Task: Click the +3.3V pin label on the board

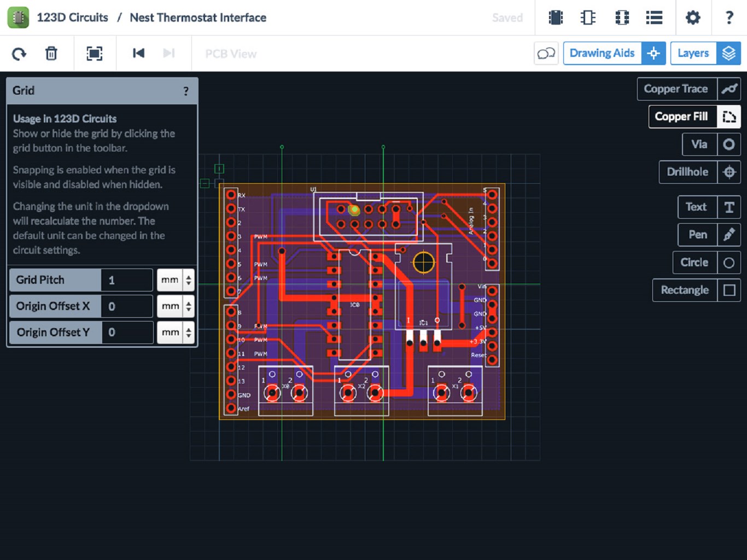Action: pos(478,341)
